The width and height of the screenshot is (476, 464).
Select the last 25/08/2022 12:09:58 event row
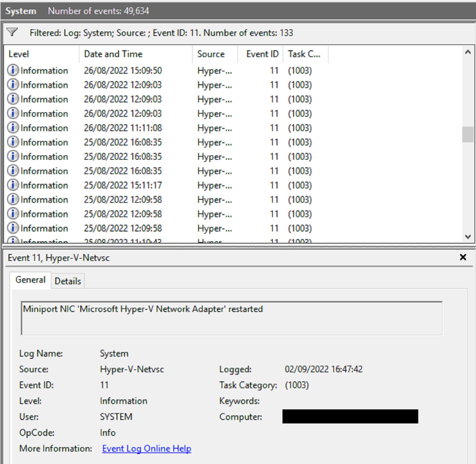(x=123, y=228)
